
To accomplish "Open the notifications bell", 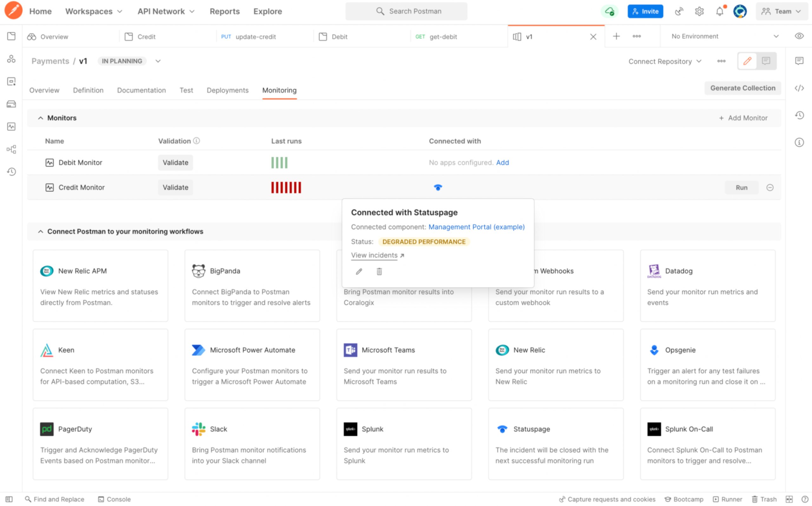I will point(720,11).
